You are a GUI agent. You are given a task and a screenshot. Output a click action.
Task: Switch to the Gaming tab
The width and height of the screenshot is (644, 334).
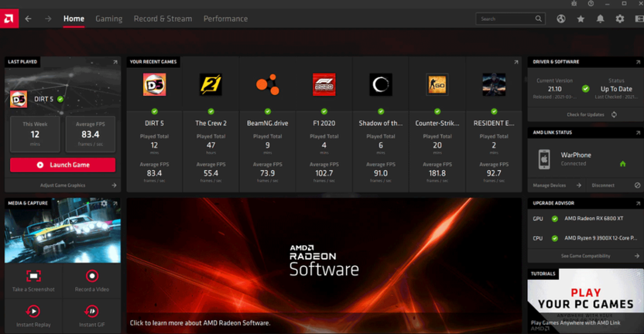(108, 19)
